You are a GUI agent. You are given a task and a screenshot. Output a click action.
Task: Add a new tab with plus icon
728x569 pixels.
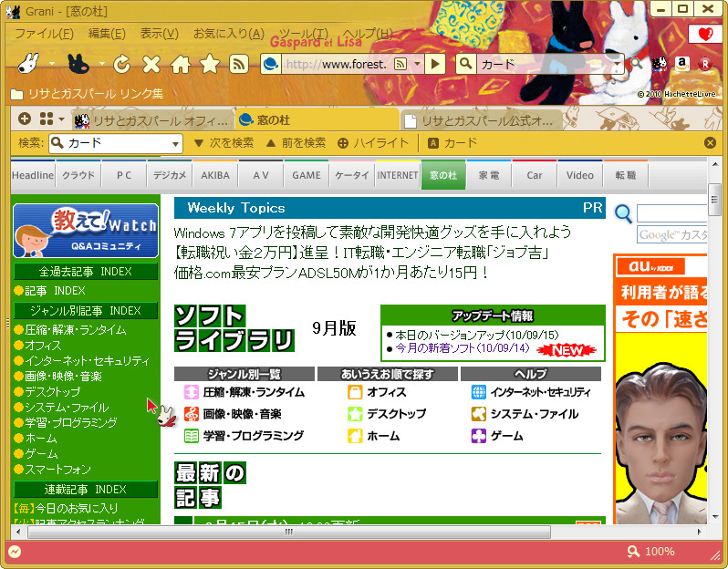pos(25,119)
